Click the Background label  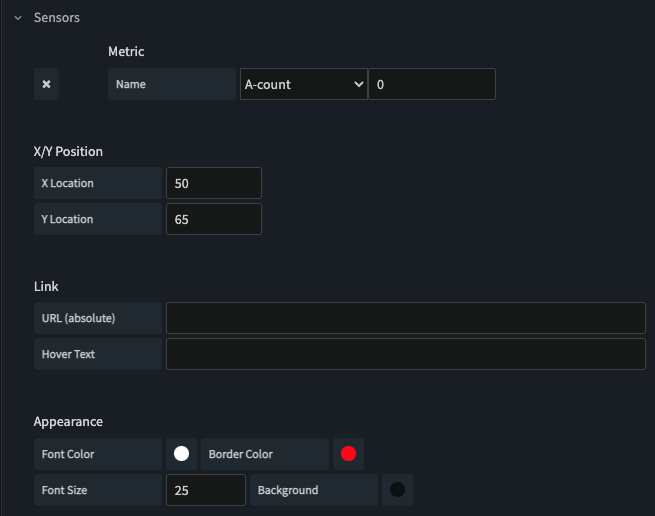(x=288, y=490)
